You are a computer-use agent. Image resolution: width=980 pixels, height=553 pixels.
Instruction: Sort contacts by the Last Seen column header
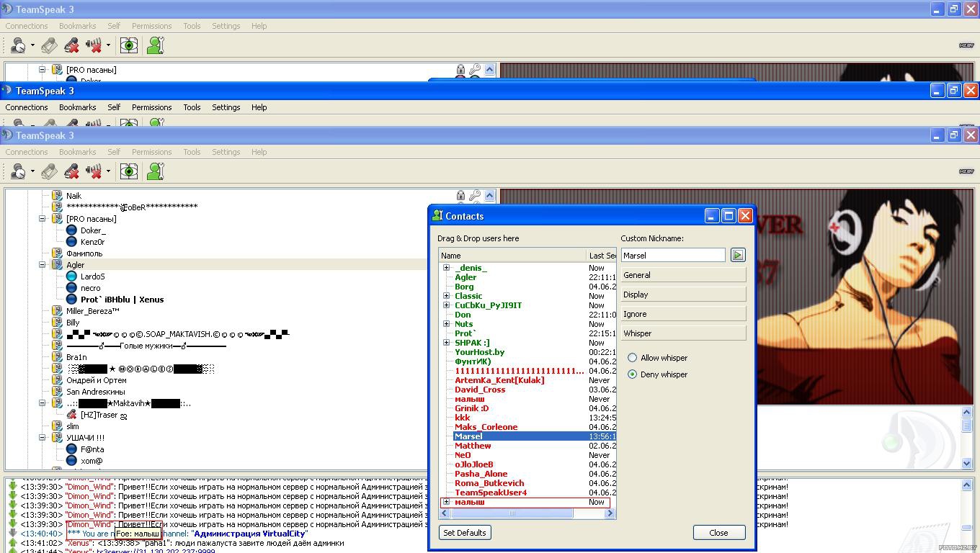pyautogui.click(x=602, y=256)
